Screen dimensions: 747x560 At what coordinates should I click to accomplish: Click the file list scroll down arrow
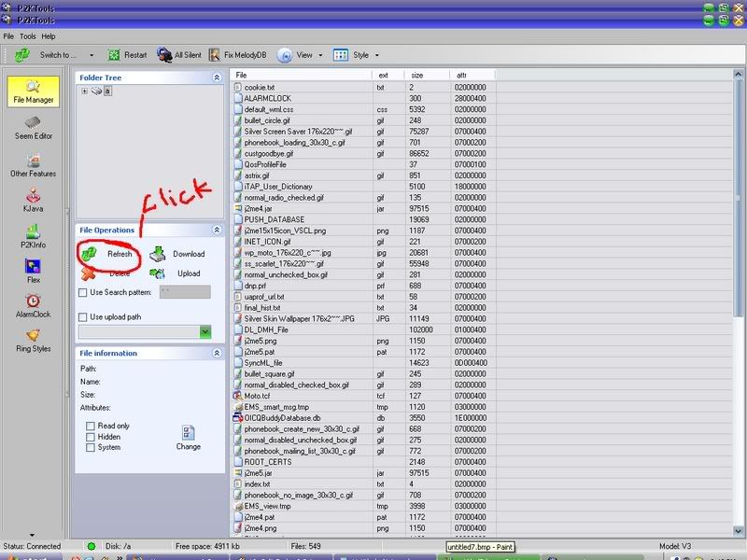pos(738,531)
